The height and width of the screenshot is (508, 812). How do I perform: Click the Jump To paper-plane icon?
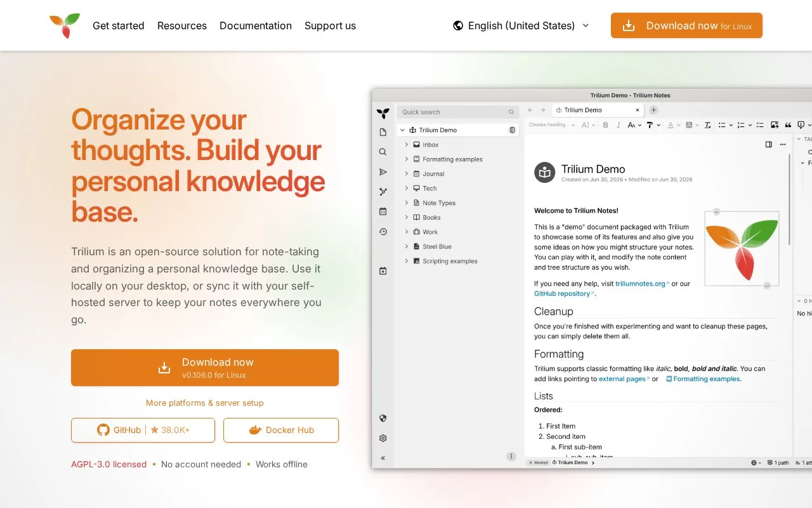[x=383, y=172]
